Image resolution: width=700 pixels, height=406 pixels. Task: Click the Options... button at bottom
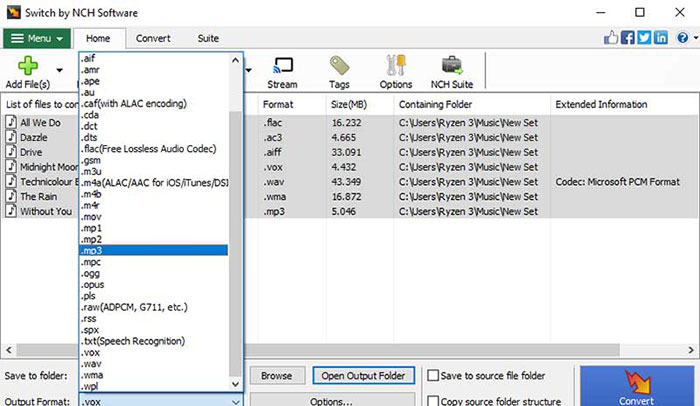point(332,400)
